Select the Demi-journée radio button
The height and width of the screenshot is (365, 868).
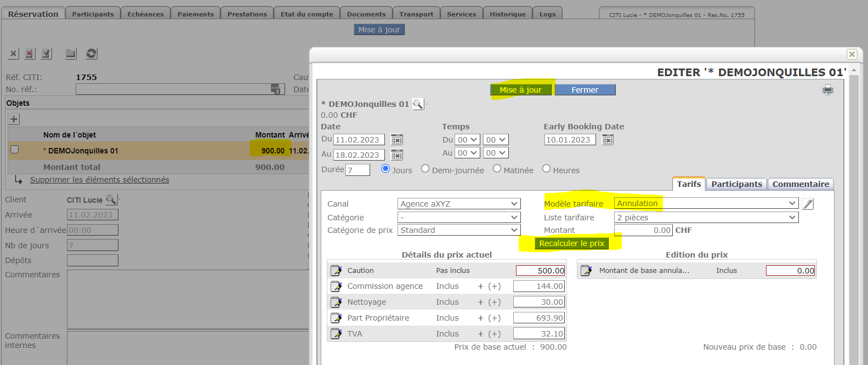tap(425, 169)
